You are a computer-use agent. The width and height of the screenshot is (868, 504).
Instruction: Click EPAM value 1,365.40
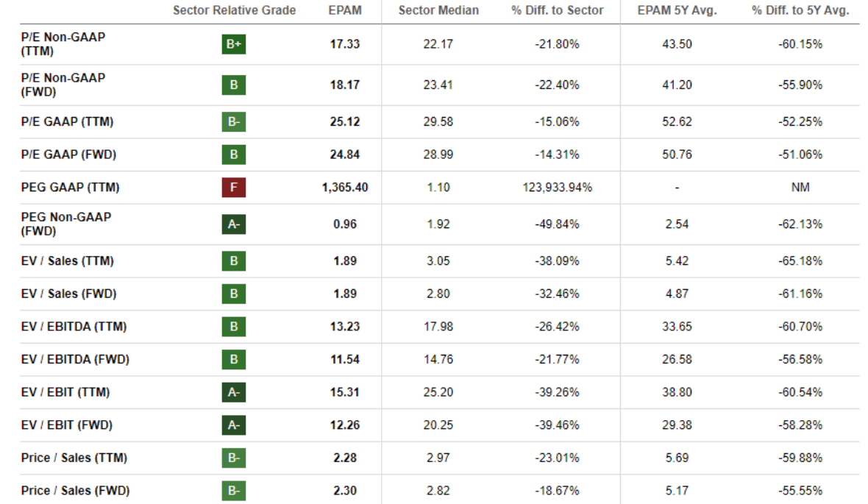345,188
